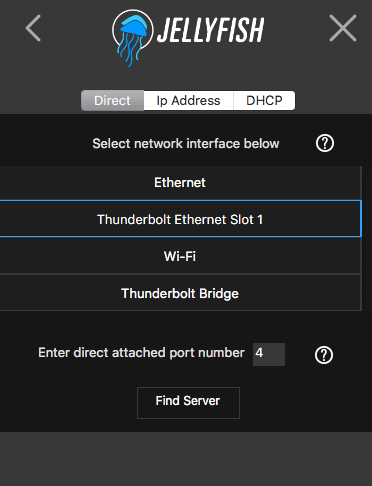Select the DHCP tab
Viewport: 372px width, 486px height.
(264, 100)
